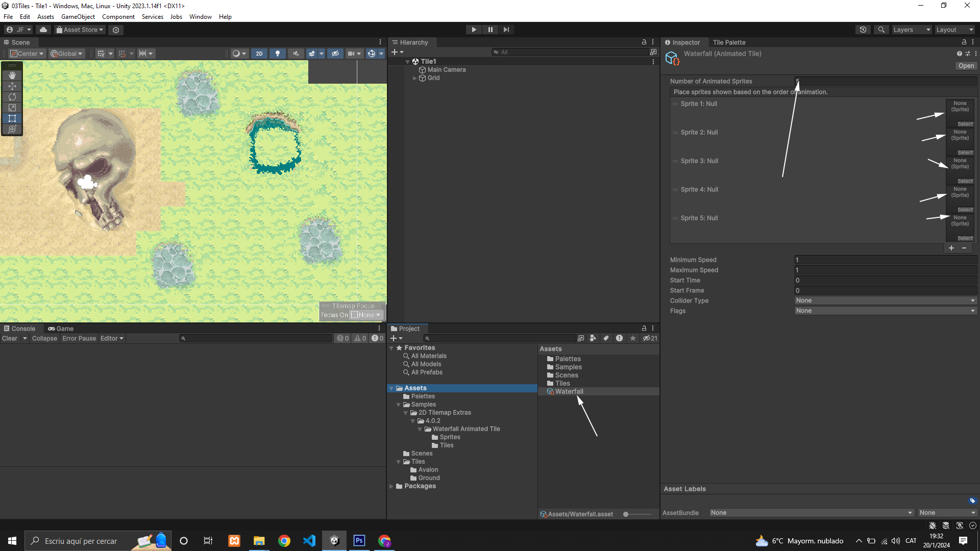This screenshot has width=980, height=551.
Task: Open the Layers dropdown
Action: (x=912, y=30)
